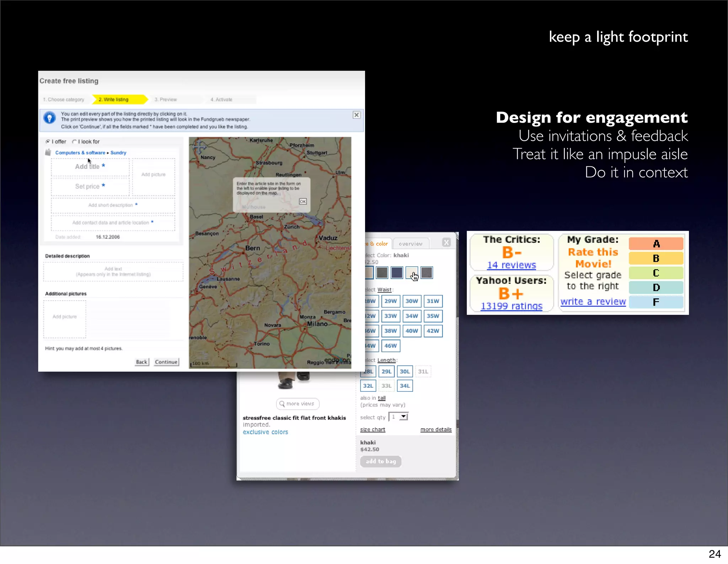Select waist size 34W
This screenshot has height=564, width=728.
point(412,316)
